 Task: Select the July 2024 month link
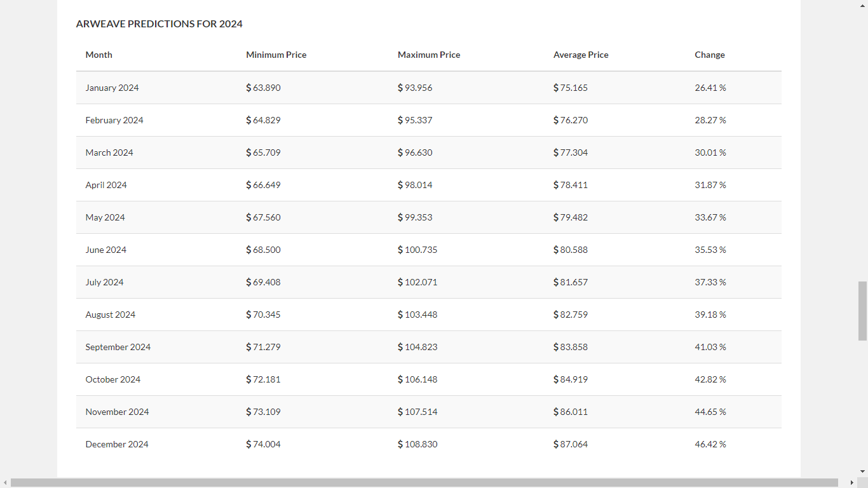(x=104, y=282)
